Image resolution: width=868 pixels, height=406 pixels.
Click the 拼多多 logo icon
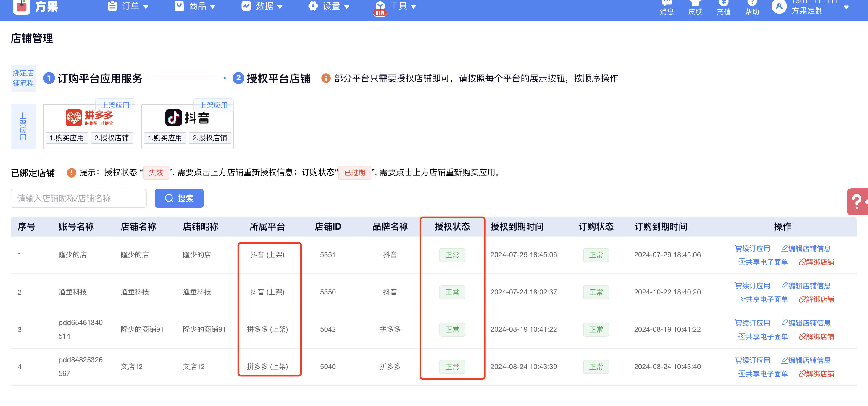(74, 117)
